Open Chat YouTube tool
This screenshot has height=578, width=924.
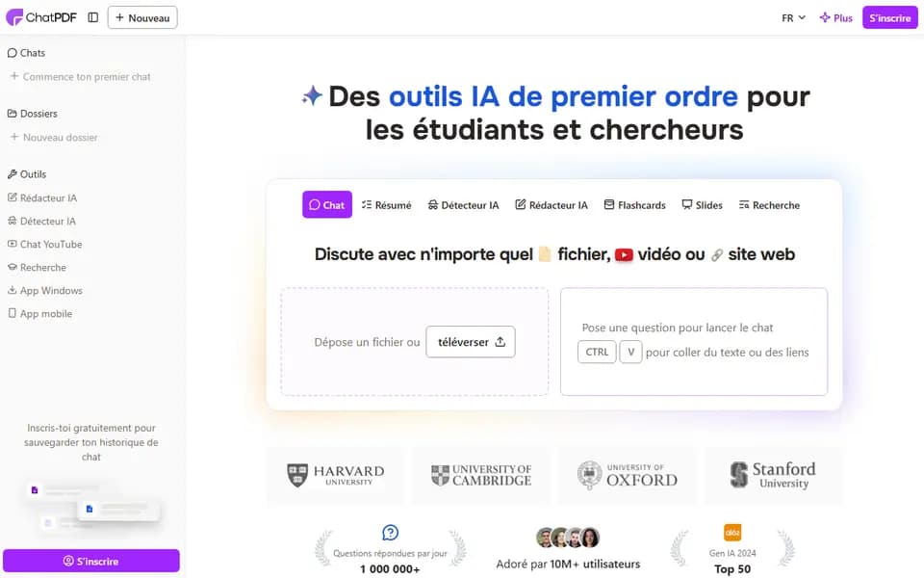click(x=45, y=244)
